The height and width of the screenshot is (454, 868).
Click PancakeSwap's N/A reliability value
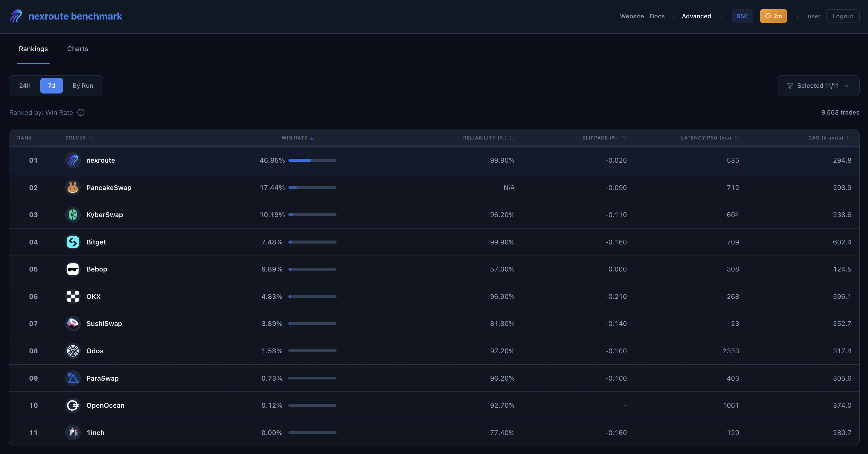coord(509,188)
